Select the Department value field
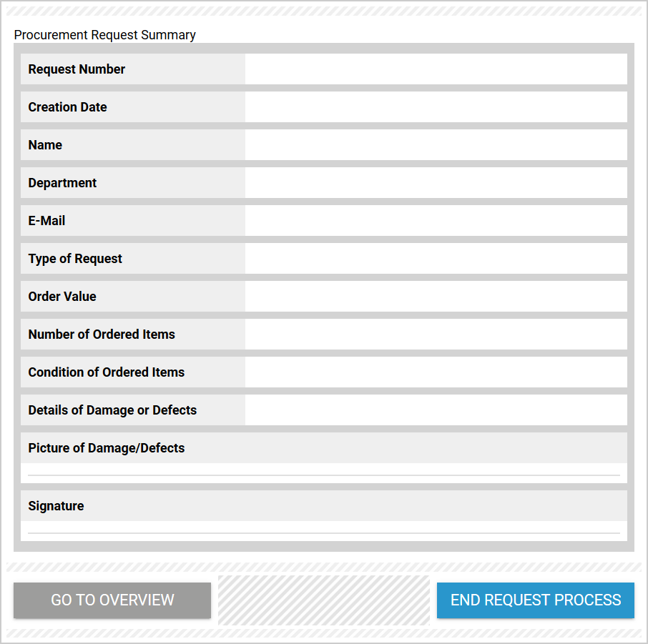 (x=436, y=183)
